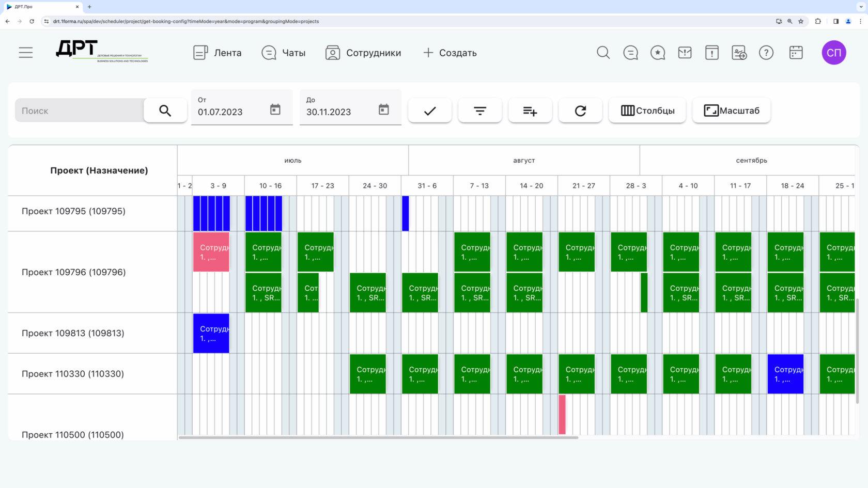
Task: Open blue booking in Проект 109813 row
Action: (211, 334)
